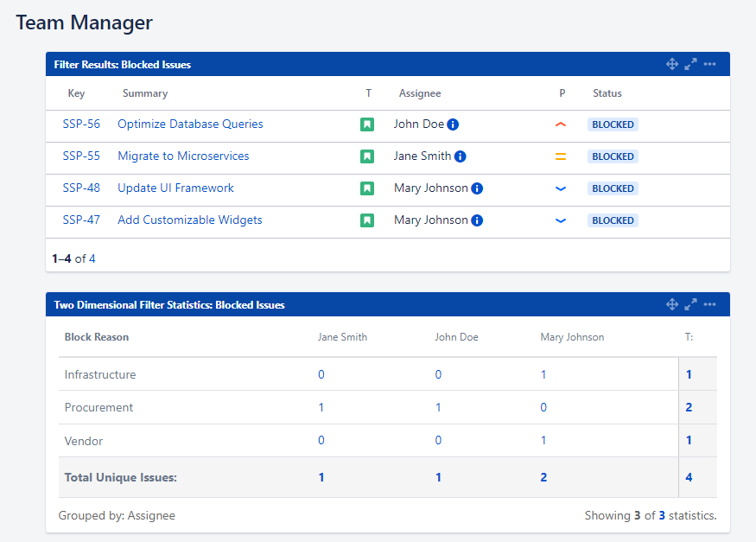This screenshot has width=756, height=542.
Task: Sort results by the Status column header
Action: tap(607, 93)
